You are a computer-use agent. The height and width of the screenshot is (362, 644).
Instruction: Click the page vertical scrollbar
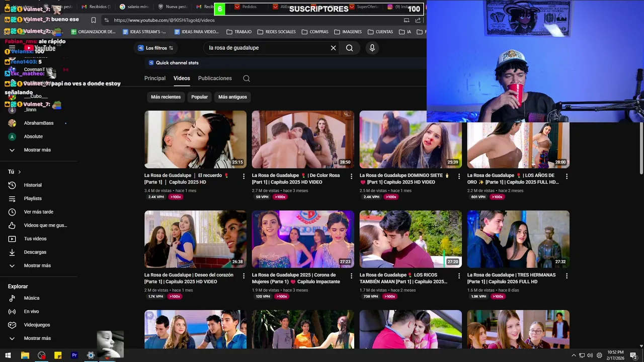coord(641,149)
